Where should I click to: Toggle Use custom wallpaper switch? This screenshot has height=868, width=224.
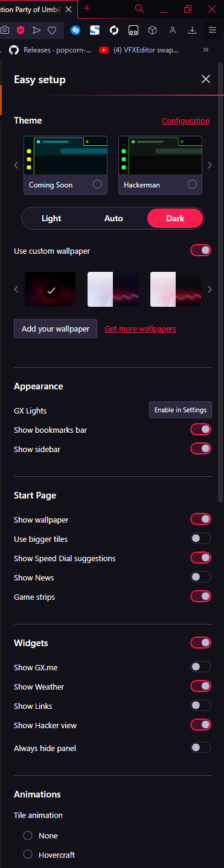[x=201, y=250]
